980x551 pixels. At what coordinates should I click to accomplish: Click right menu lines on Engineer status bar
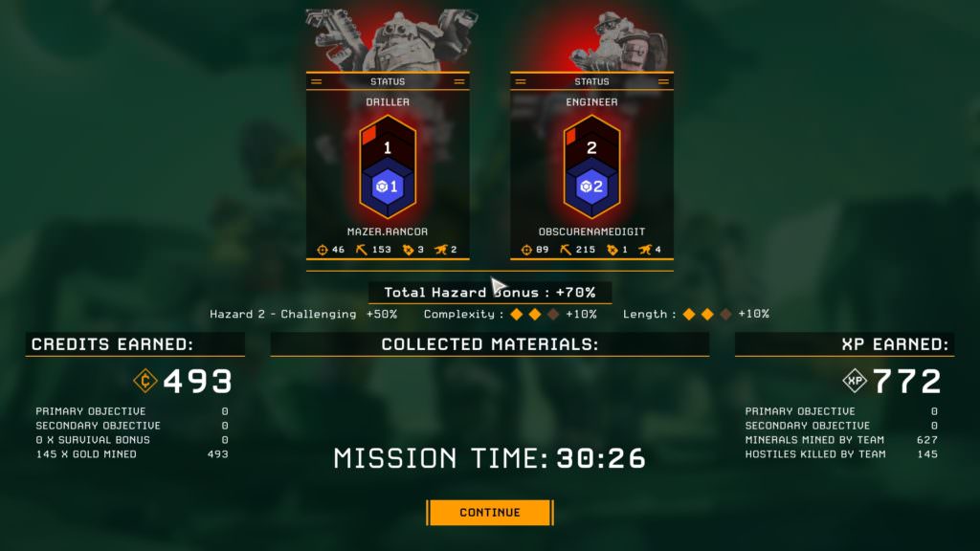[x=663, y=82]
